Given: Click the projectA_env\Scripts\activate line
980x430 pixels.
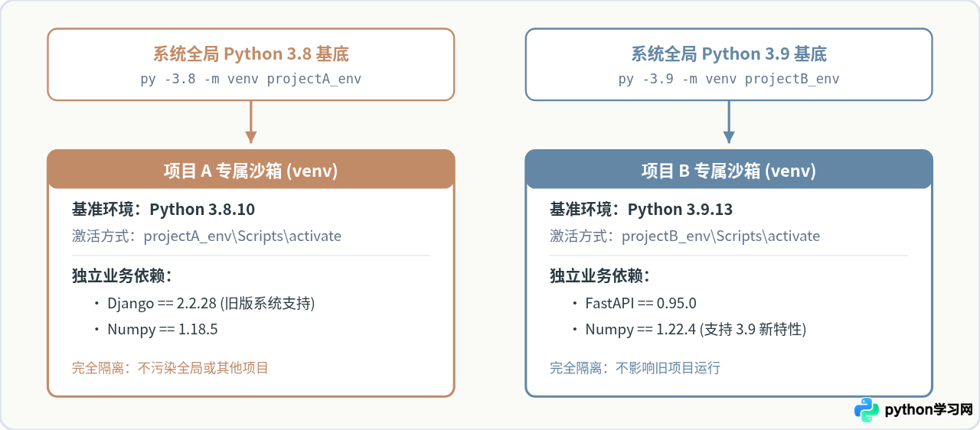Looking at the screenshot, I should 207,236.
